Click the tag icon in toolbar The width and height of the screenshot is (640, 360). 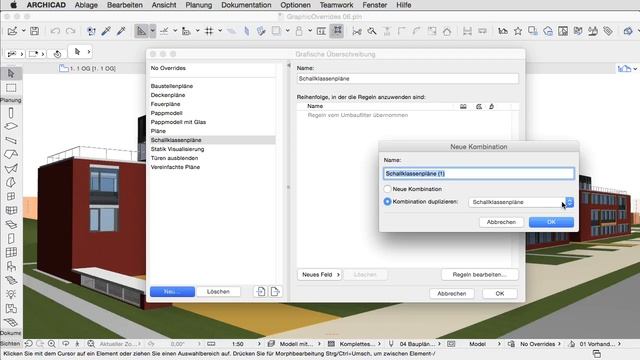608,31
